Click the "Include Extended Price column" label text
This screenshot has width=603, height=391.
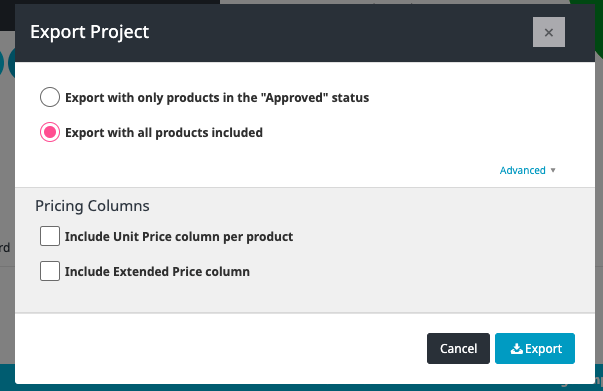coord(157,272)
